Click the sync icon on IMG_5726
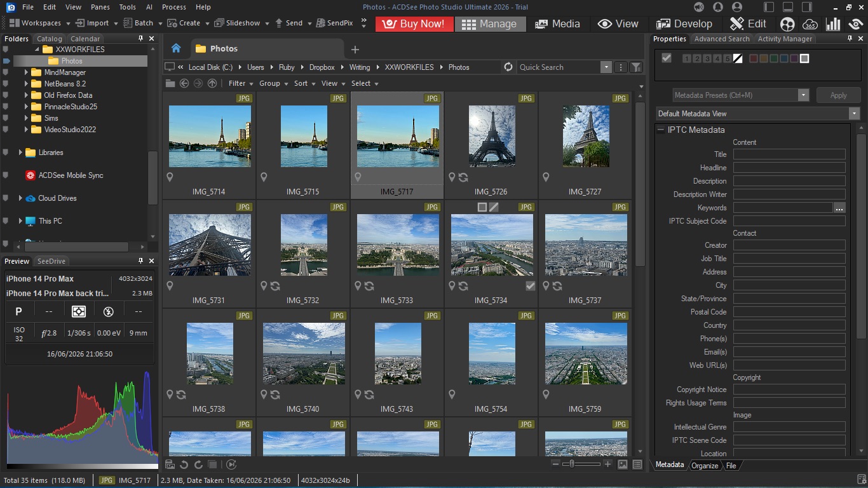The width and height of the screenshot is (868, 488). 463,177
